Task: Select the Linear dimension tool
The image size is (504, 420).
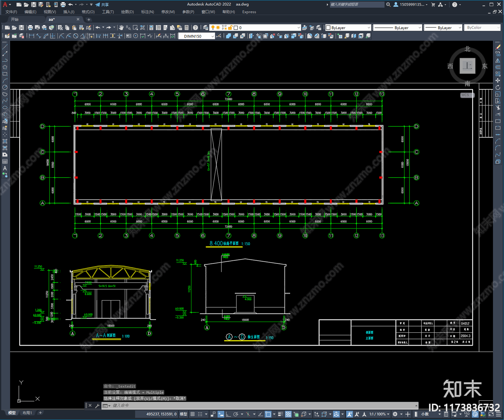Action: [31, 36]
